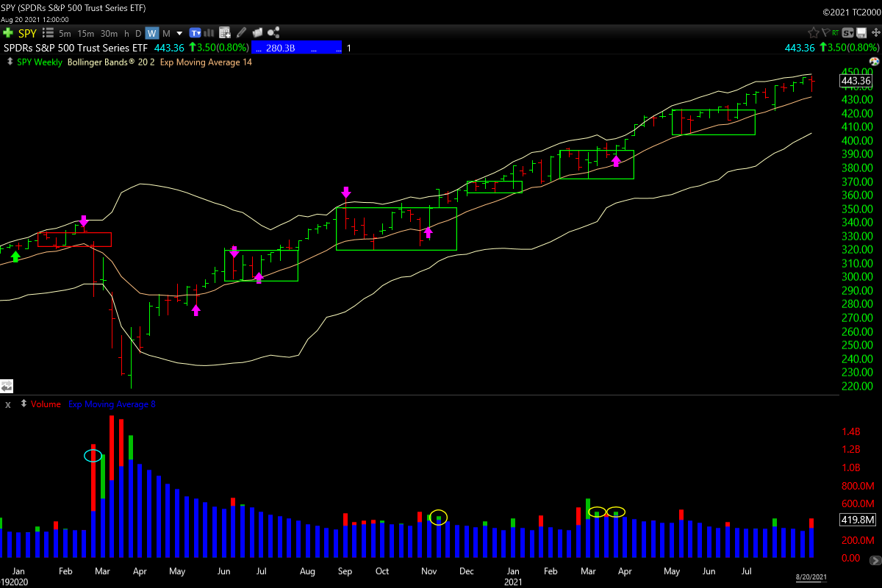Switch to the Monthly (M) timeframe
The height and width of the screenshot is (588, 882).
click(166, 32)
